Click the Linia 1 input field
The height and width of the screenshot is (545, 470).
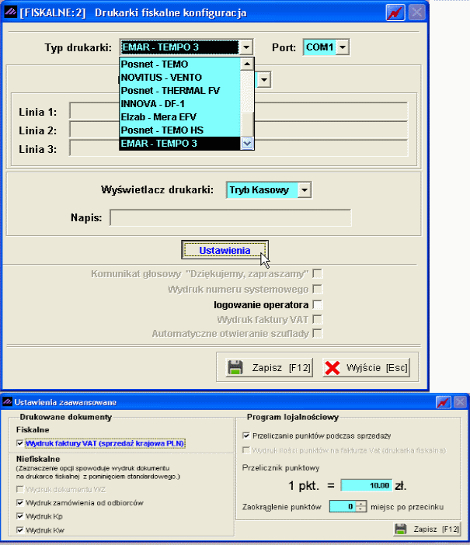click(x=238, y=111)
